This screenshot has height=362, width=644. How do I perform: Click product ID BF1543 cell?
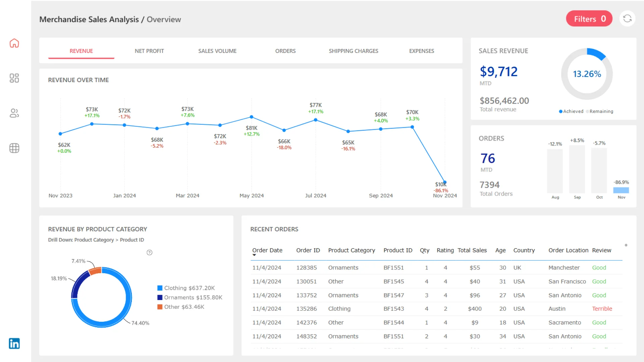tap(394, 309)
